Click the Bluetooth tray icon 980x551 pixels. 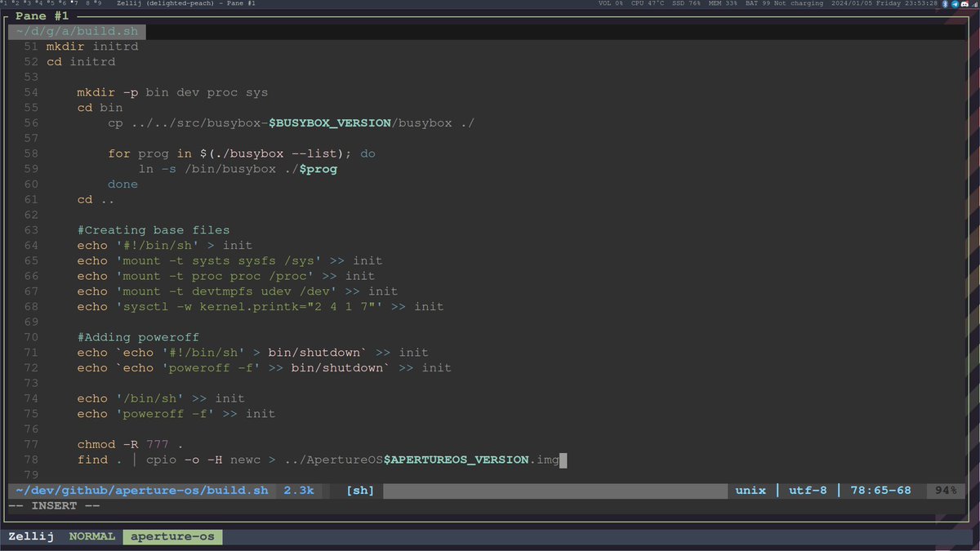pyautogui.click(x=946, y=3)
